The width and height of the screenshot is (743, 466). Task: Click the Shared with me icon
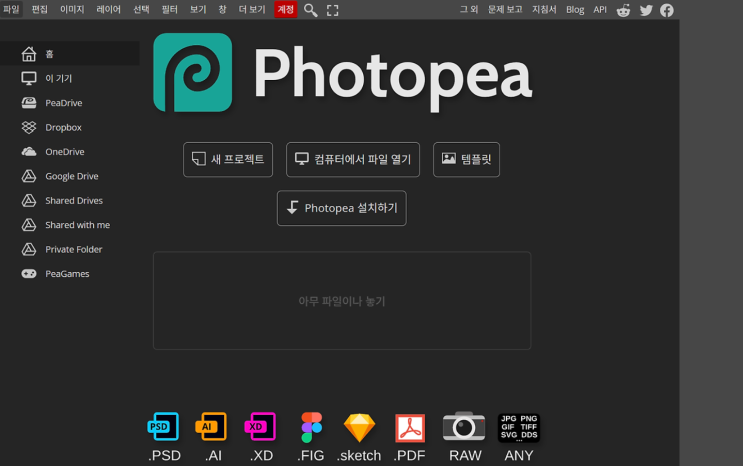point(29,225)
